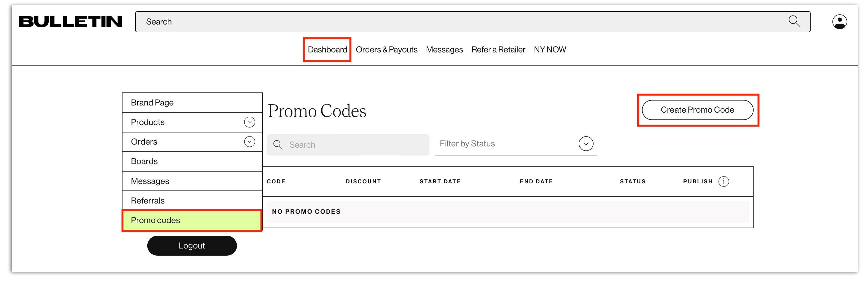Expand the Orders sidebar section

(249, 142)
